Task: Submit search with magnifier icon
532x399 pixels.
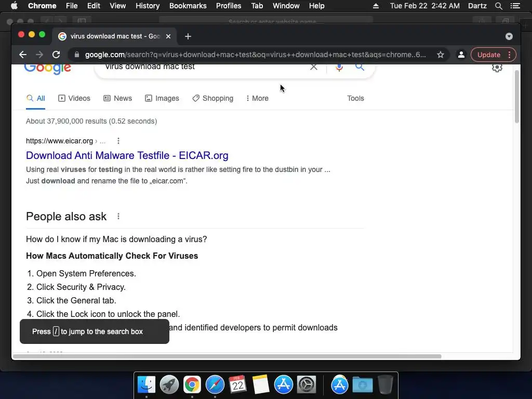Action: pyautogui.click(x=360, y=67)
